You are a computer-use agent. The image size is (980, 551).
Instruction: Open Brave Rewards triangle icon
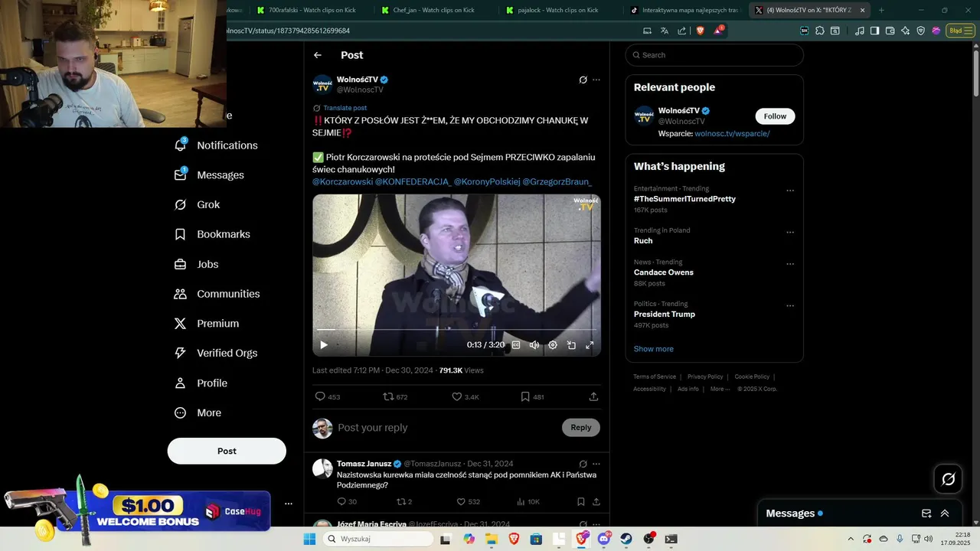pyautogui.click(x=718, y=31)
